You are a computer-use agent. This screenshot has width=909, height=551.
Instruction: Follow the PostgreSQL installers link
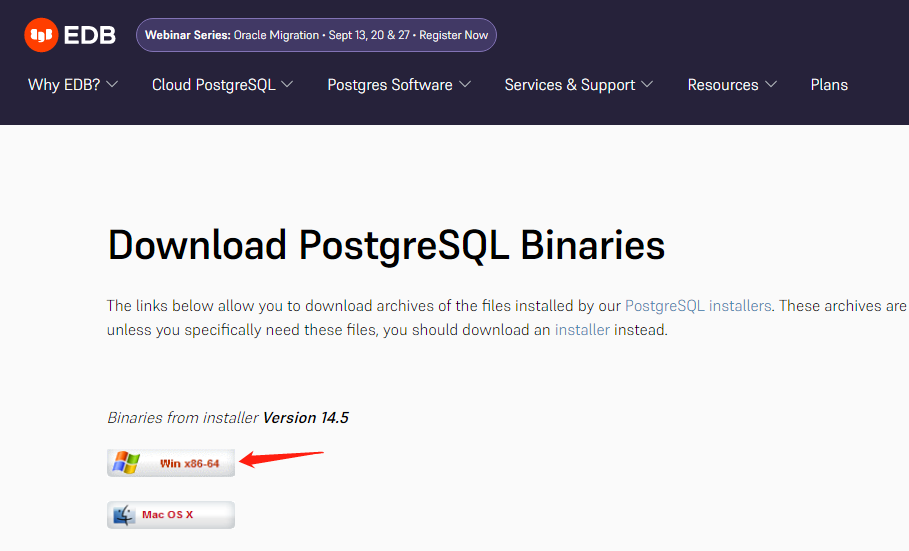(698, 306)
